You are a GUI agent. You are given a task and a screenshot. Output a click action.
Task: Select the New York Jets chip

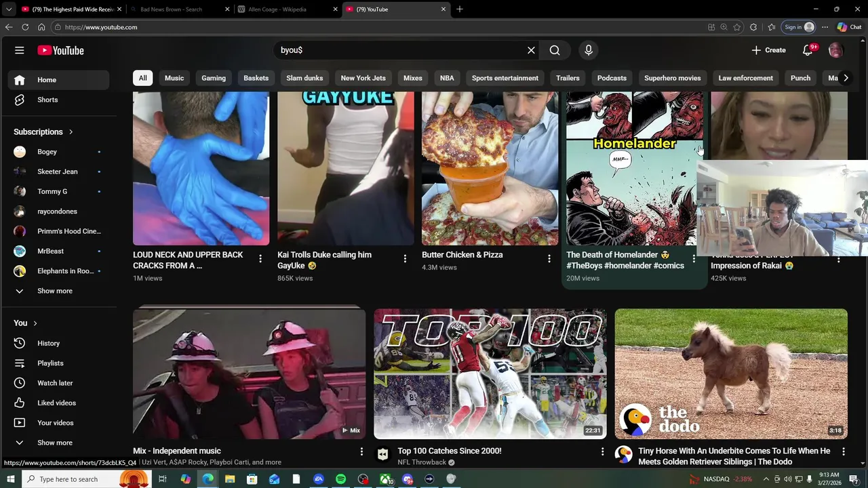(363, 78)
